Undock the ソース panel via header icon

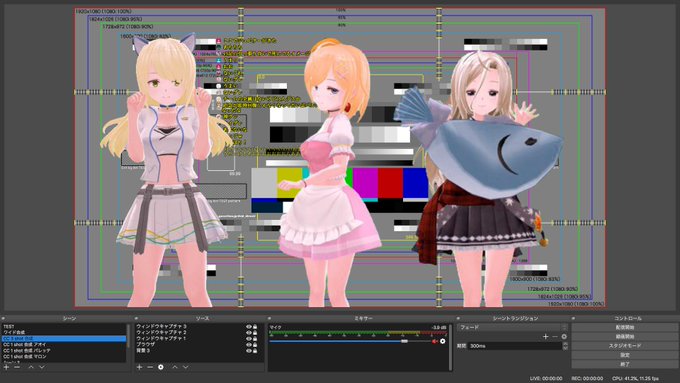[x=136, y=319]
